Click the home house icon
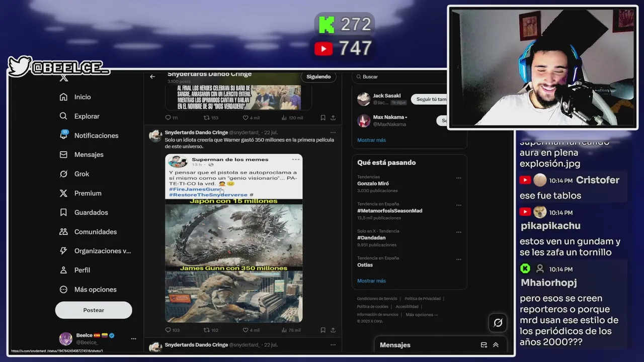Image resolution: width=644 pixels, height=362 pixels. tap(63, 97)
